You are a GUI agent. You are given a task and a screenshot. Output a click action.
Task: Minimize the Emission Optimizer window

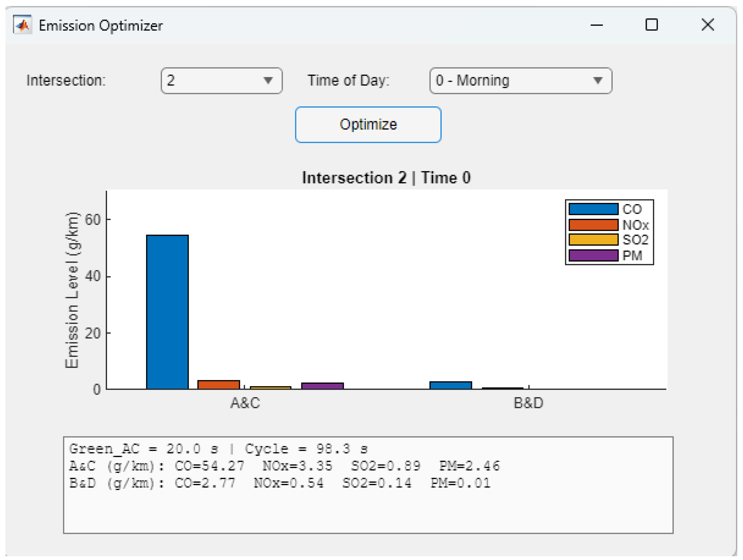coord(597,25)
